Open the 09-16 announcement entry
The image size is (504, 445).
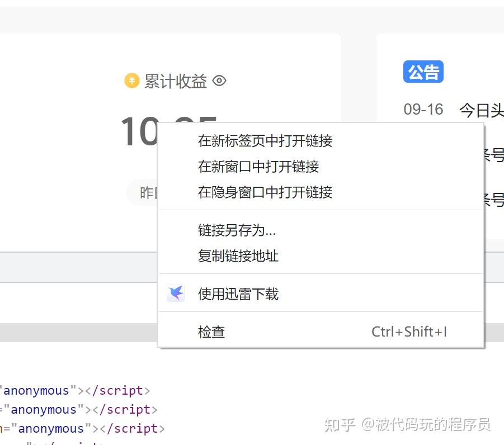[x=423, y=110]
